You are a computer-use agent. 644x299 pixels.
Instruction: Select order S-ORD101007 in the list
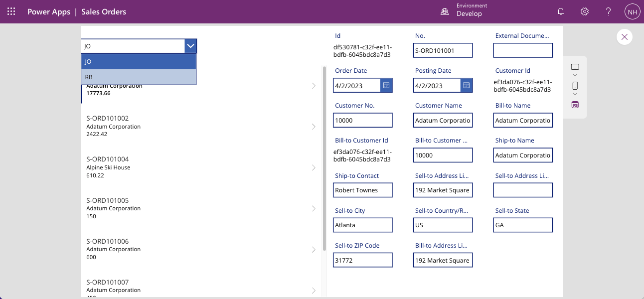(x=201, y=283)
